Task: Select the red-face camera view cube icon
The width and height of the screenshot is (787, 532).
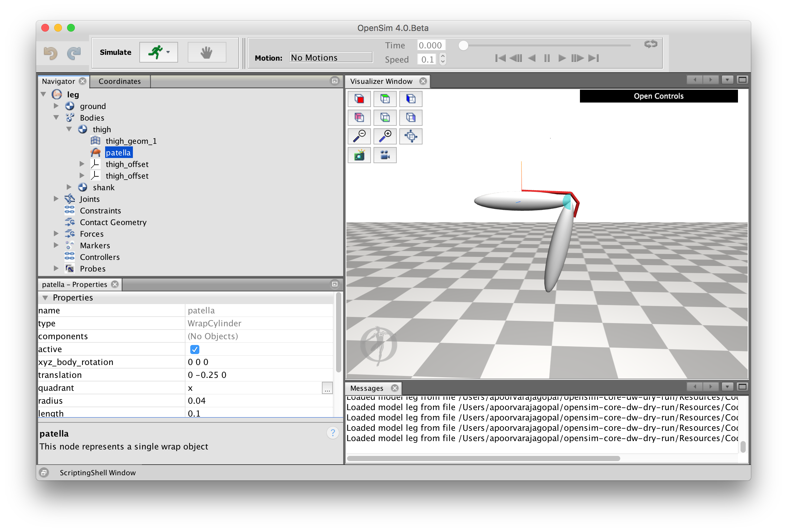Action: (x=359, y=99)
